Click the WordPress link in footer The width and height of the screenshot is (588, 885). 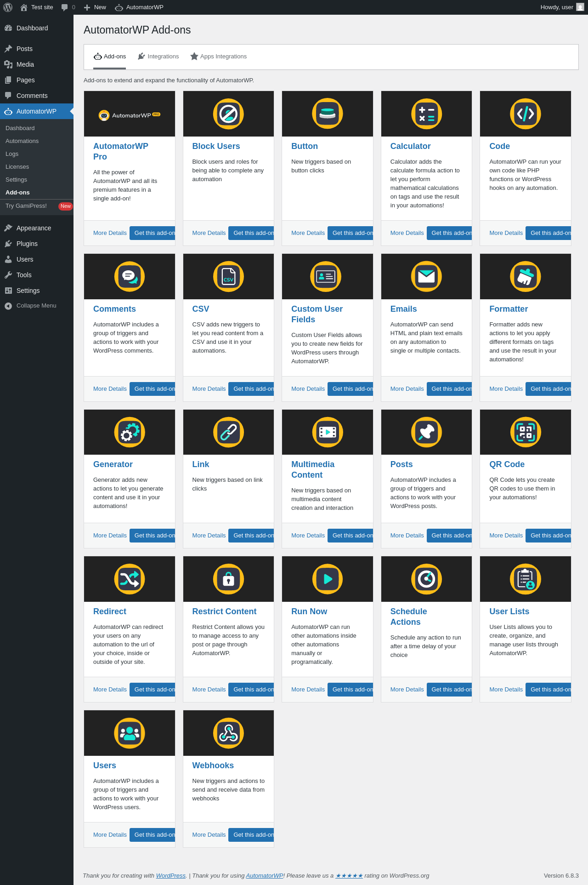171,876
